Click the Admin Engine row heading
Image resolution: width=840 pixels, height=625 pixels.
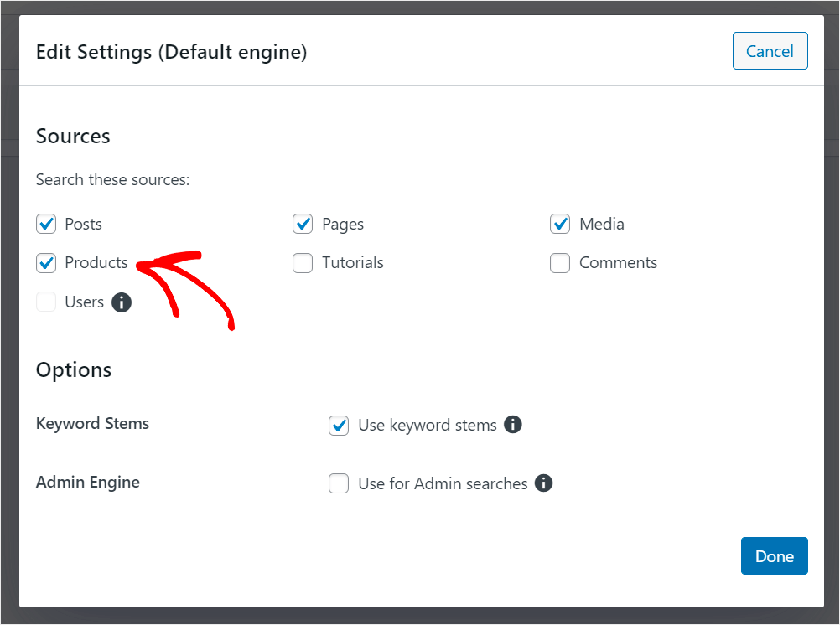click(88, 483)
